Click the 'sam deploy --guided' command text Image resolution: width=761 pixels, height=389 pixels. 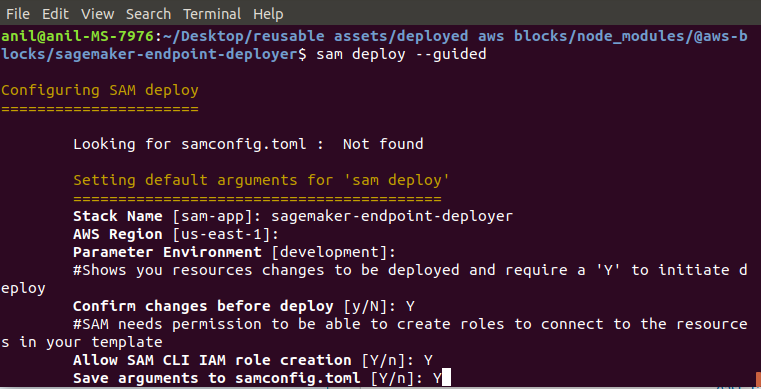pyautogui.click(x=401, y=54)
